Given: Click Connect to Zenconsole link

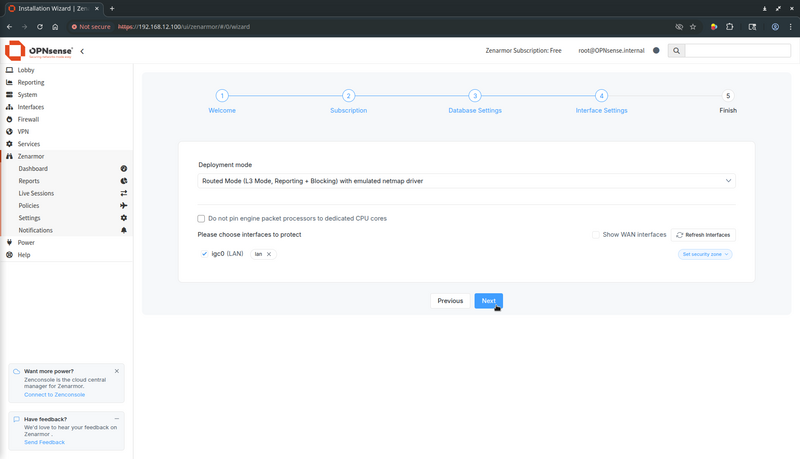Looking at the screenshot, I should pos(55,395).
